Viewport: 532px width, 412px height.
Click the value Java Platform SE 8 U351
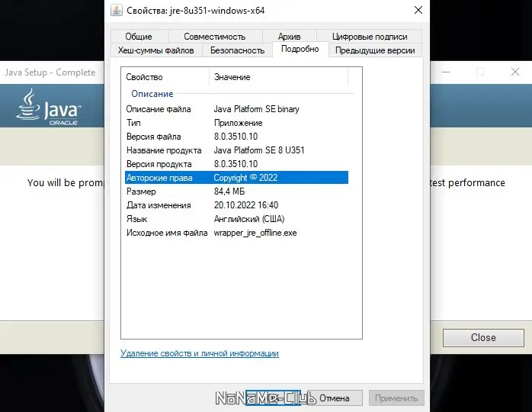(259, 150)
